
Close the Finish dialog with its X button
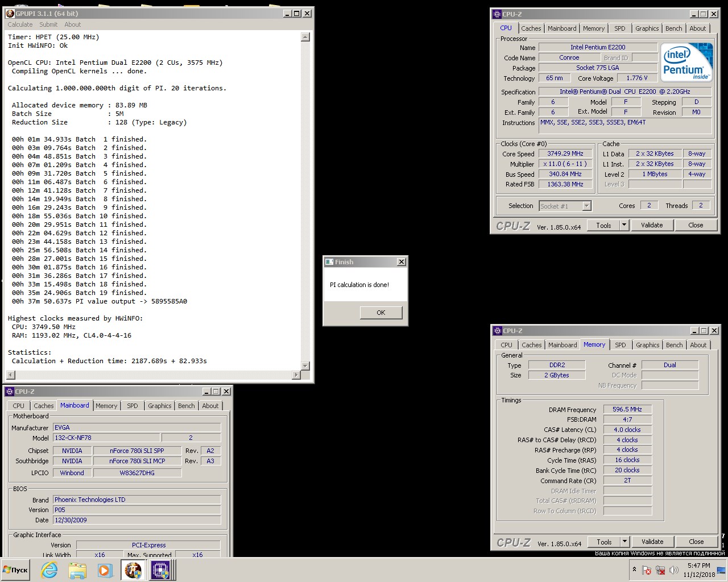402,261
